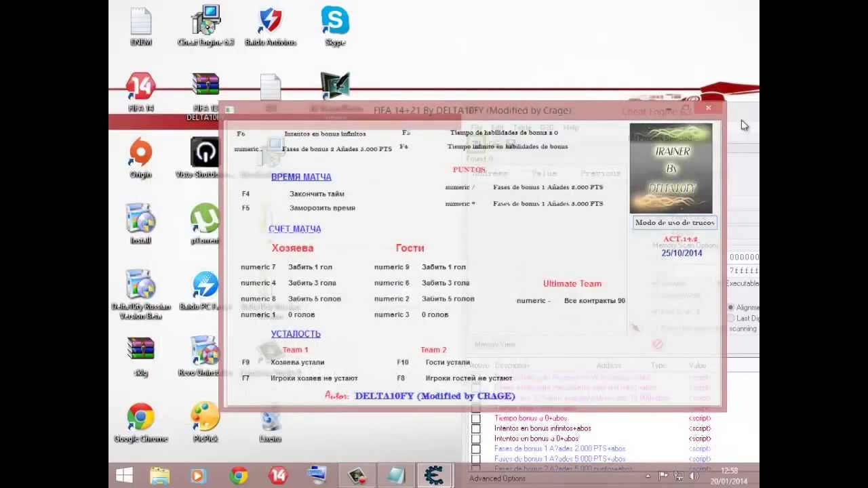The image size is (868, 488).
Task: Open the screen recorder taskbar icon
Action: (357, 475)
